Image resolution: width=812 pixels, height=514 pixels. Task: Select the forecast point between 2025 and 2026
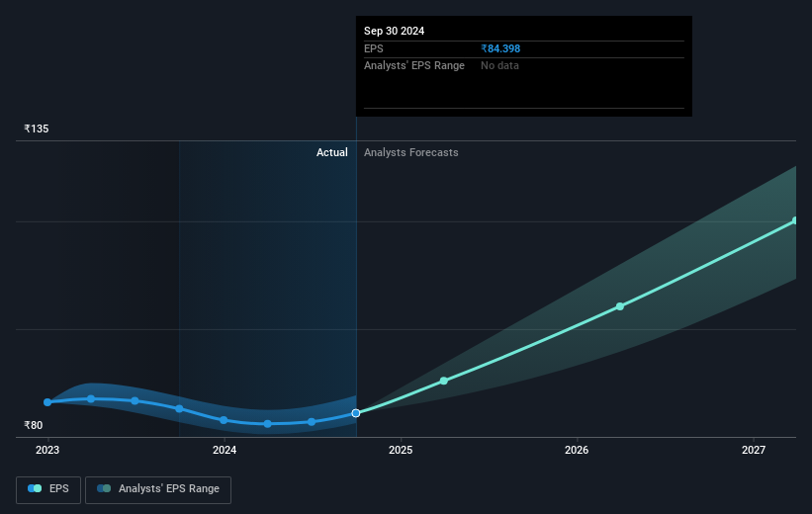click(444, 381)
